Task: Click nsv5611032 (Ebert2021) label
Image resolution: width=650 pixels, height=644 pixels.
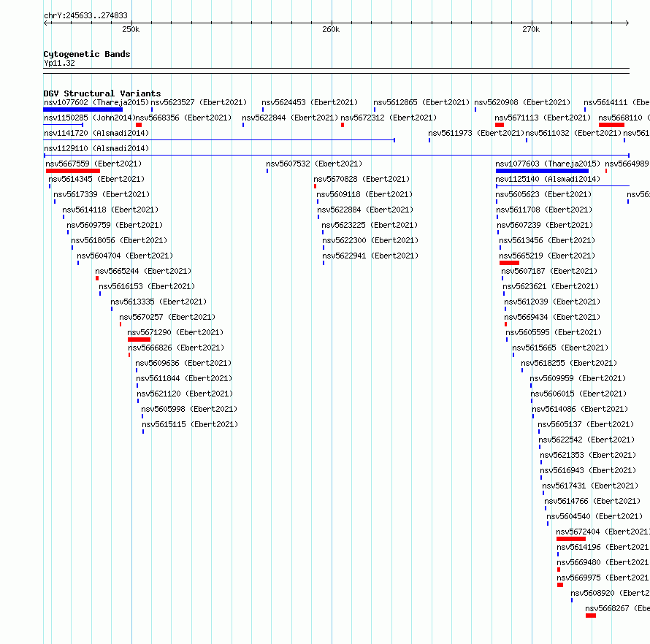Action: (573, 133)
